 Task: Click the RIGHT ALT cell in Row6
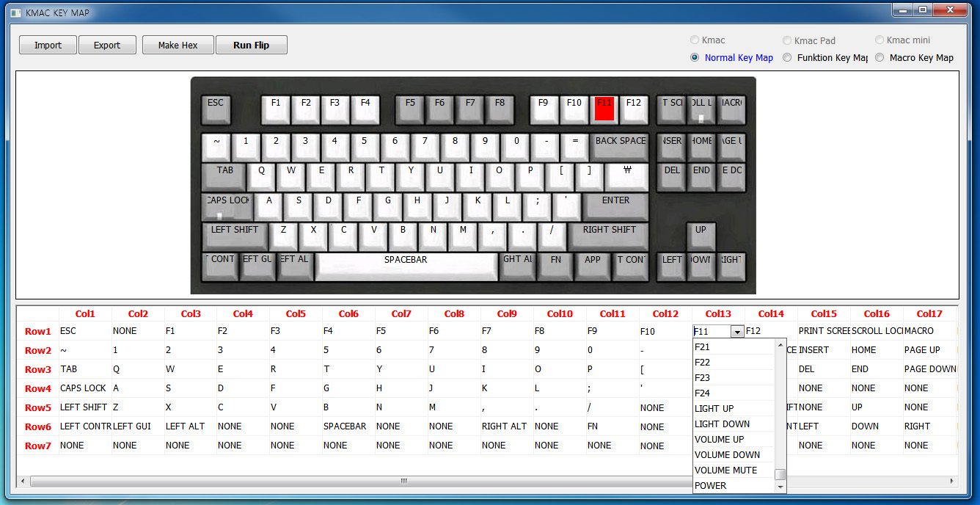(x=508, y=426)
